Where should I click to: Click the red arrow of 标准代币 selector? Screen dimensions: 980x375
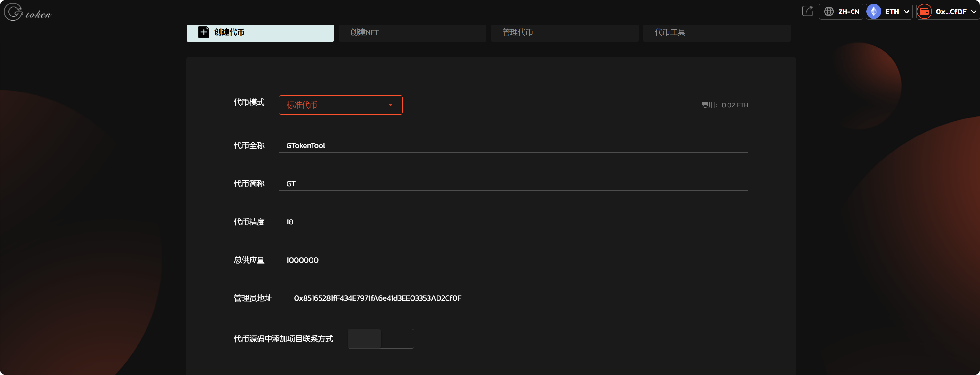pos(390,105)
